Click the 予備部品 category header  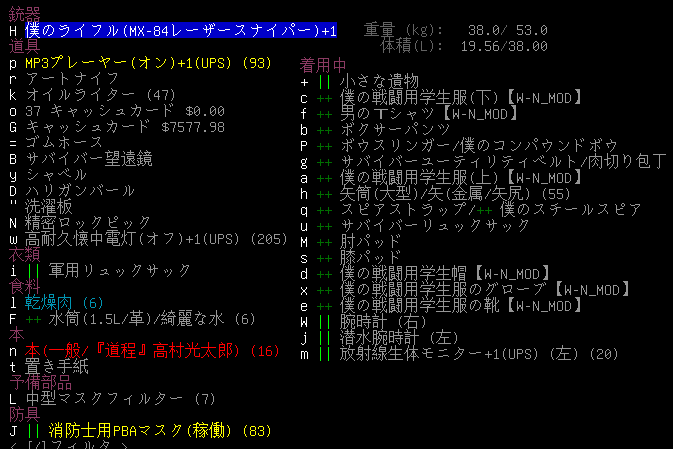coord(36,383)
